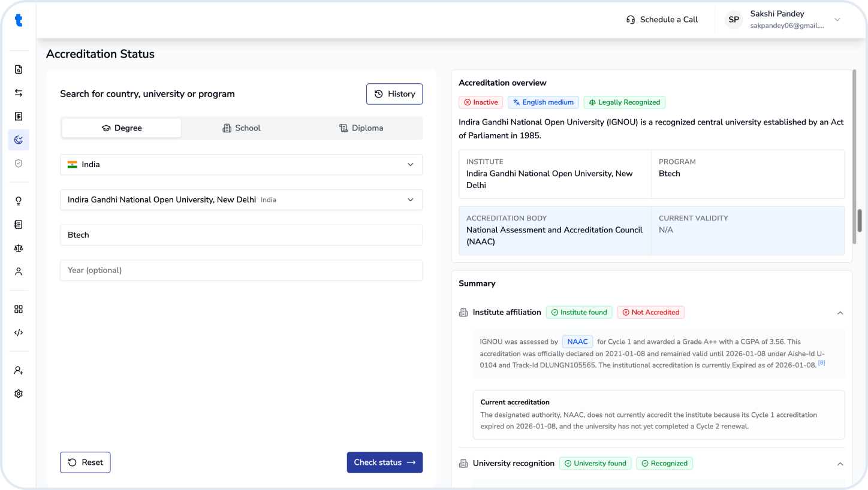
Task: Switch to the Diploma tab
Action: (x=361, y=128)
